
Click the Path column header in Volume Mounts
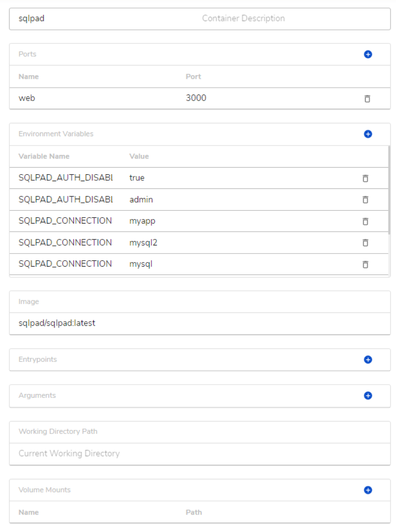click(x=194, y=512)
